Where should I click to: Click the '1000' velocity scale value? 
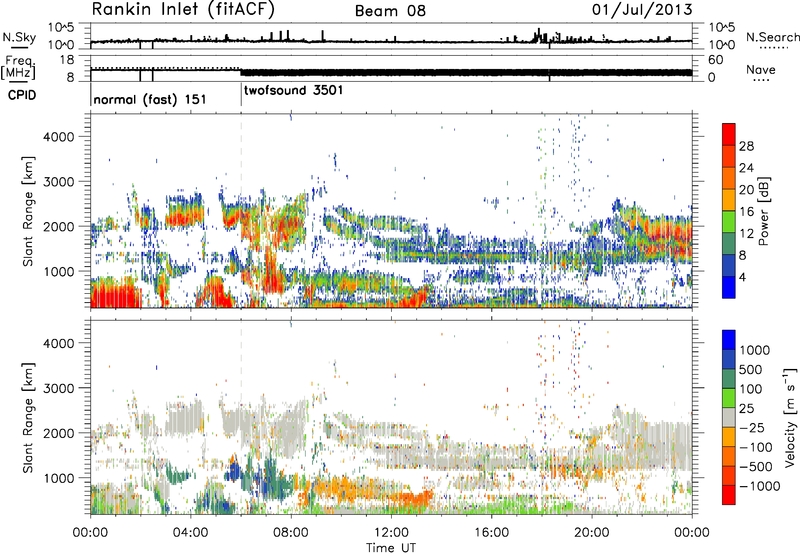pos(755,350)
